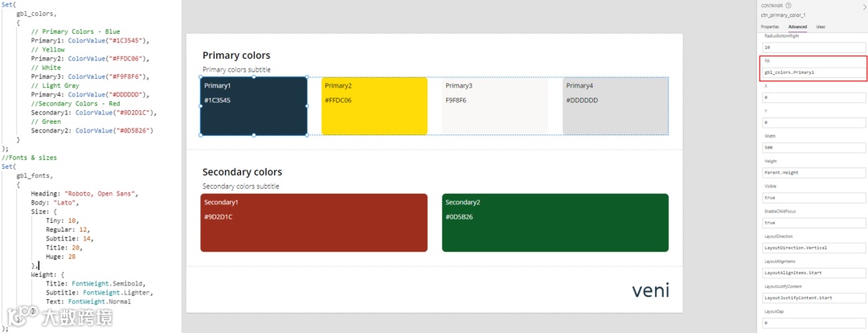Click the Primary colors heading
This screenshot has height=333, width=868.
tap(236, 55)
